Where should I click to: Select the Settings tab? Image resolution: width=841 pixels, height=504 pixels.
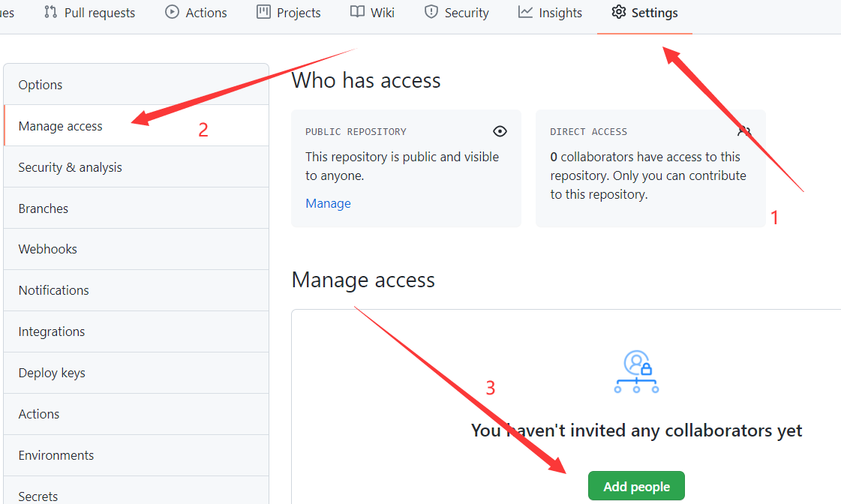click(x=644, y=12)
